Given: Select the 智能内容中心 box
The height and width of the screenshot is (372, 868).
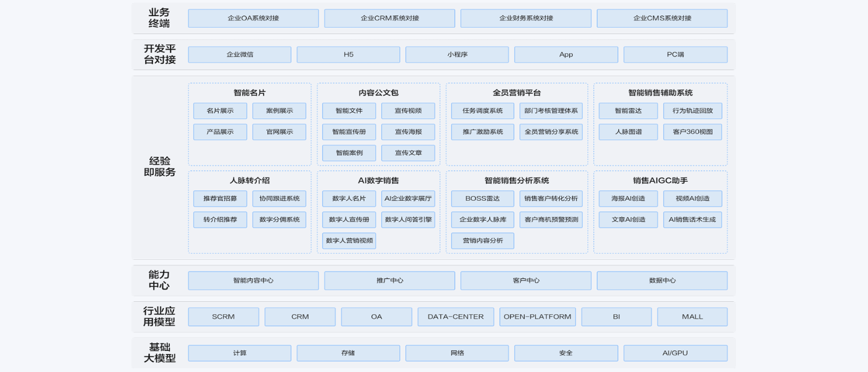Looking at the screenshot, I should (x=253, y=280).
